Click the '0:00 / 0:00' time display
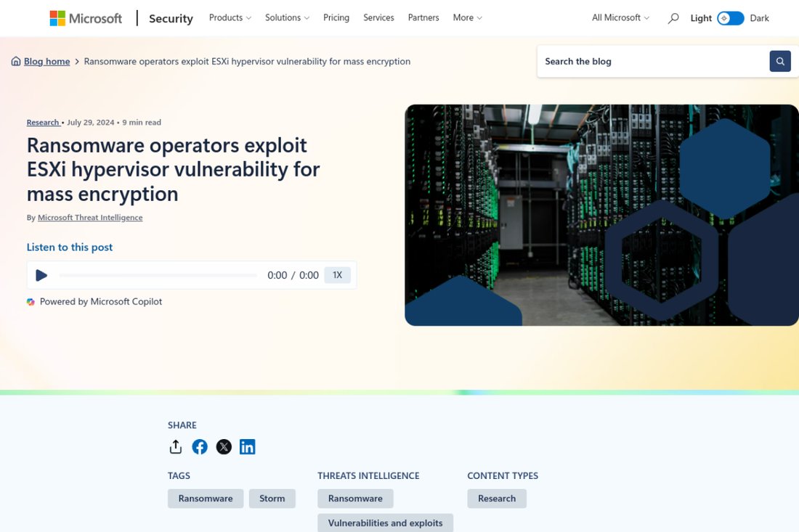The width and height of the screenshot is (799, 532). (293, 275)
